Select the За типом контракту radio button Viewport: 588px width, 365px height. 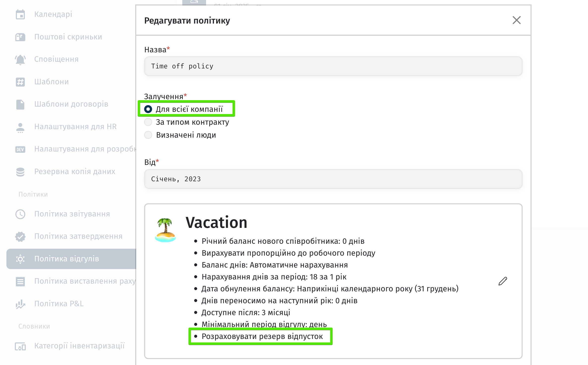coord(148,122)
